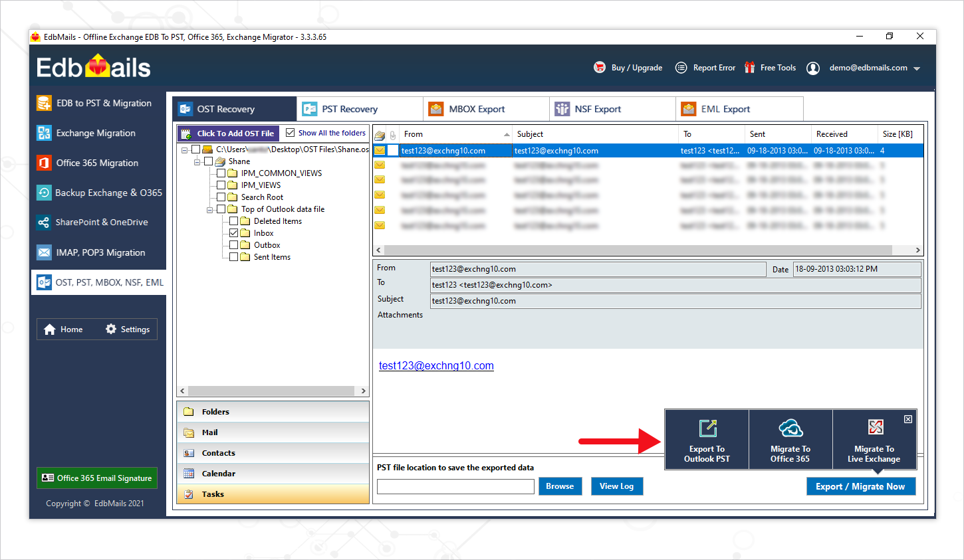This screenshot has width=964, height=560.
Task: Click folder tree scrollbar right arrow
Action: (363, 391)
